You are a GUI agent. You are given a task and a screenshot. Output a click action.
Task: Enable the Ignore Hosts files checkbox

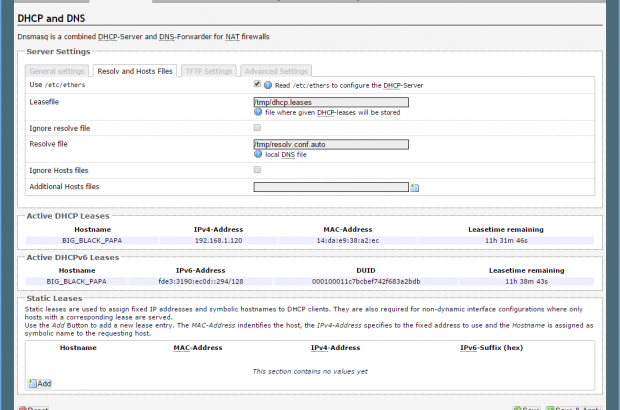coord(258,170)
